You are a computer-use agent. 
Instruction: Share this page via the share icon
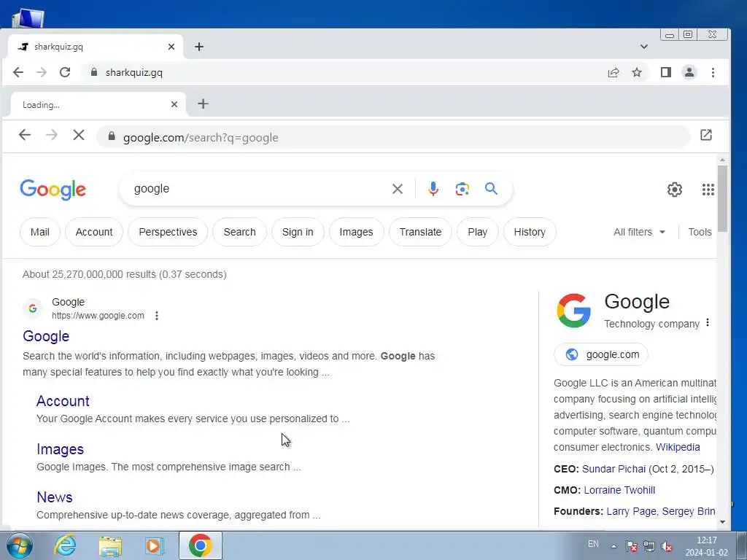click(614, 72)
